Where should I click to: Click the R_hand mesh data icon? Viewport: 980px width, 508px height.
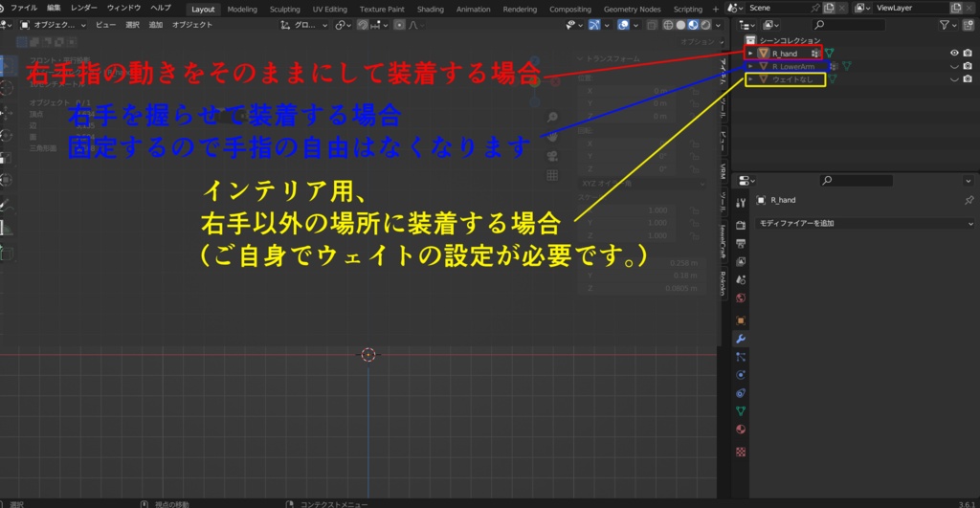click(830, 54)
